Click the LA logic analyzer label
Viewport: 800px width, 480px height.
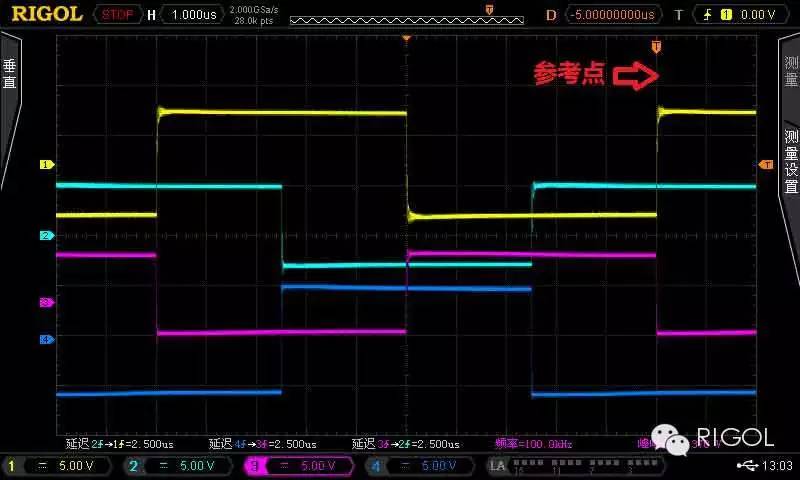(x=497, y=466)
